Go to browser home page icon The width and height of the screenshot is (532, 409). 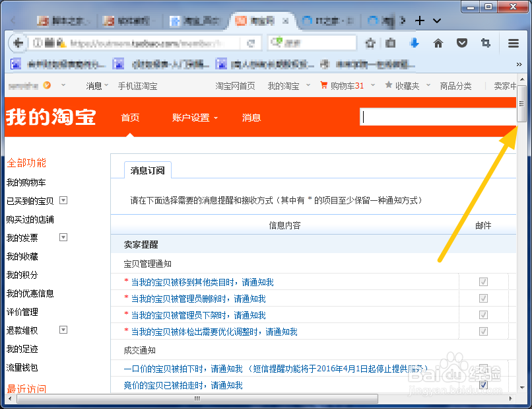pyautogui.click(x=438, y=43)
